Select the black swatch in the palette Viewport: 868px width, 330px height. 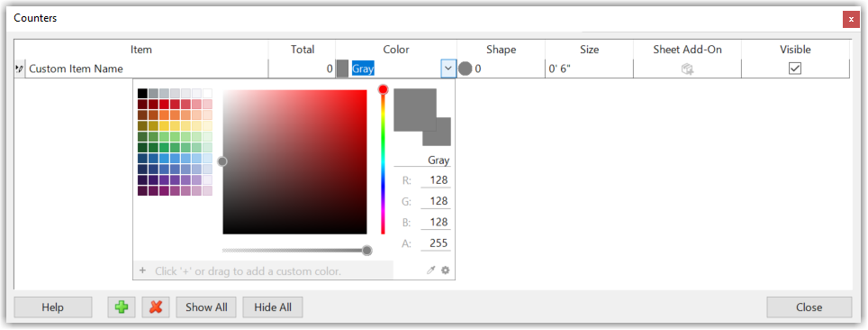[x=143, y=93]
